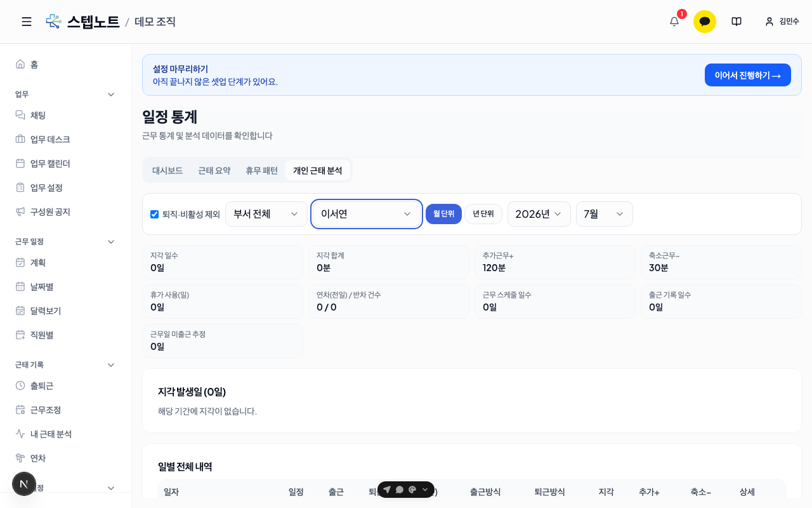Click the 스텝노트 logo icon
The height and width of the screenshot is (508, 812).
(54, 22)
